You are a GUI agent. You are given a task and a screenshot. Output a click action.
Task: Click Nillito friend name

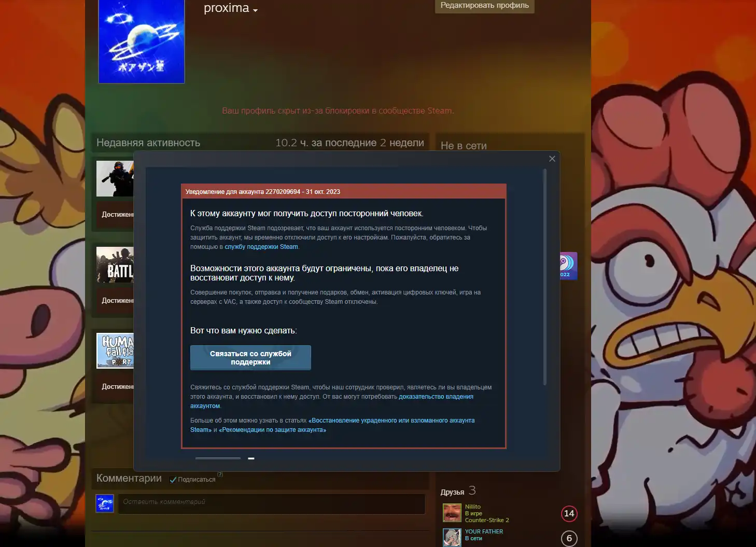click(473, 507)
